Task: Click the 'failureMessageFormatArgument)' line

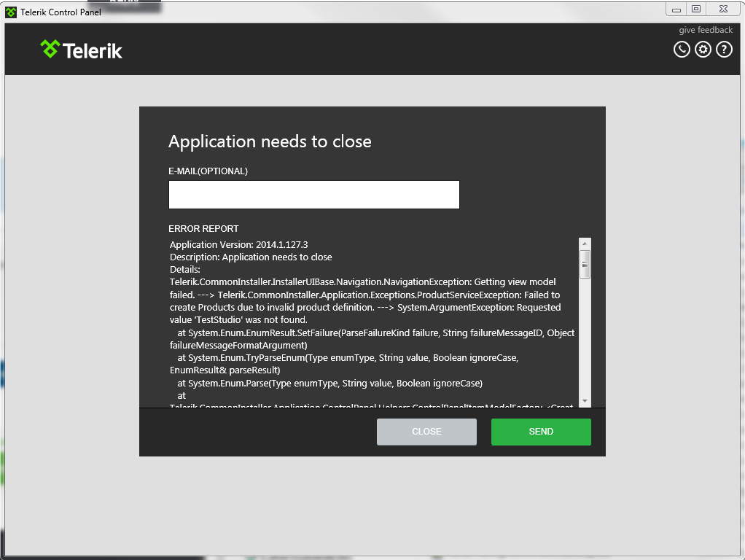Action: pos(238,346)
